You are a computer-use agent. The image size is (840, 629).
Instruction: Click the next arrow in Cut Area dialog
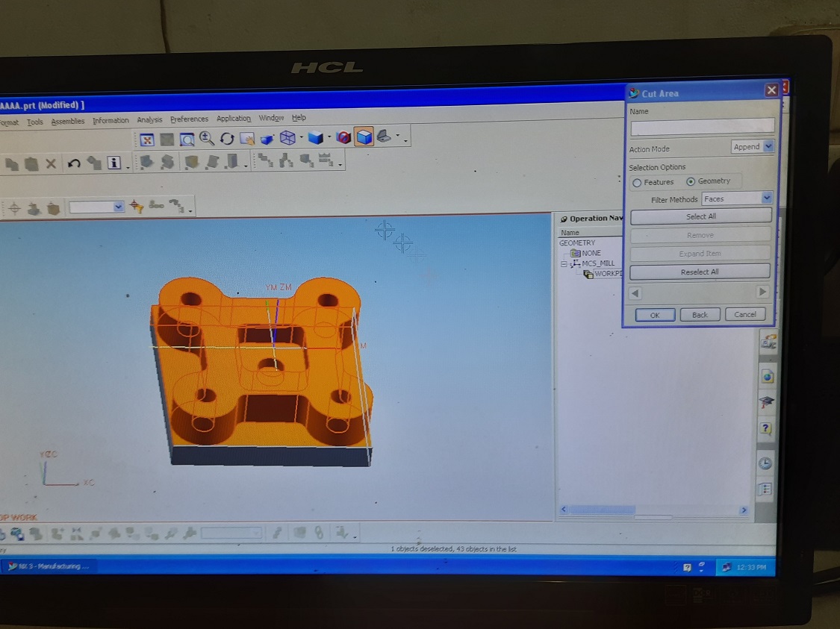coord(762,292)
